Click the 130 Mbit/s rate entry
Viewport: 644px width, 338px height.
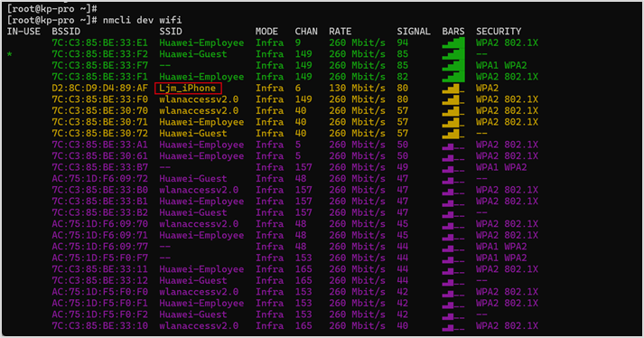click(x=357, y=88)
